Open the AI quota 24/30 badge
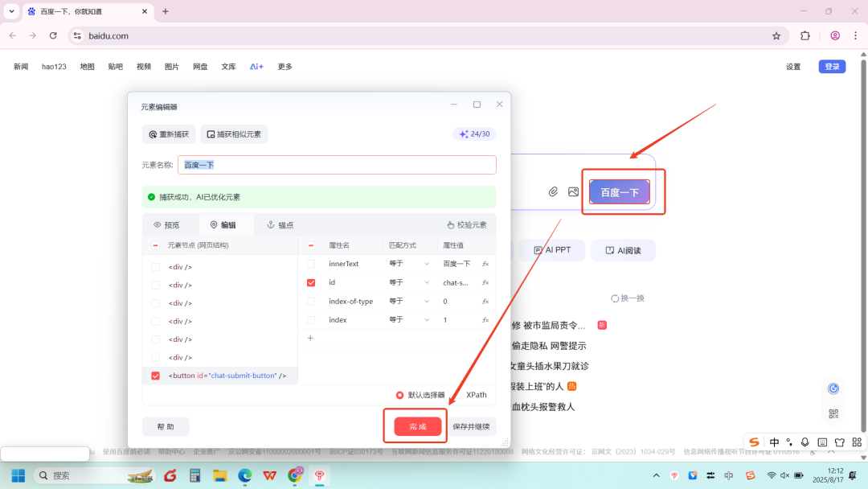The image size is (868, 489). 474,134
